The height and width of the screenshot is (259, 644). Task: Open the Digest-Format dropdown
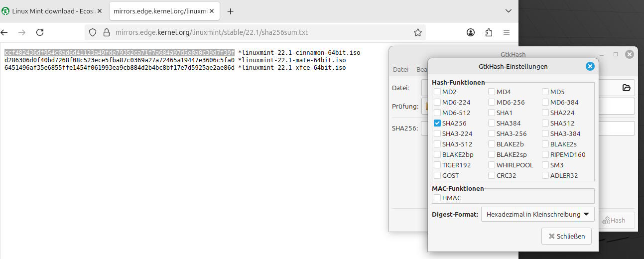pos(538,214)
